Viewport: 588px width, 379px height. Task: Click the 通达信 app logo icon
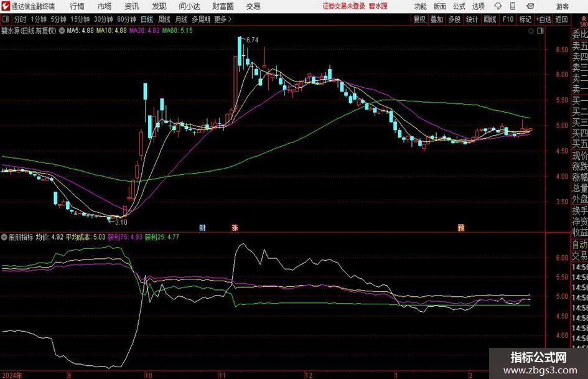[x=5, y=6]
